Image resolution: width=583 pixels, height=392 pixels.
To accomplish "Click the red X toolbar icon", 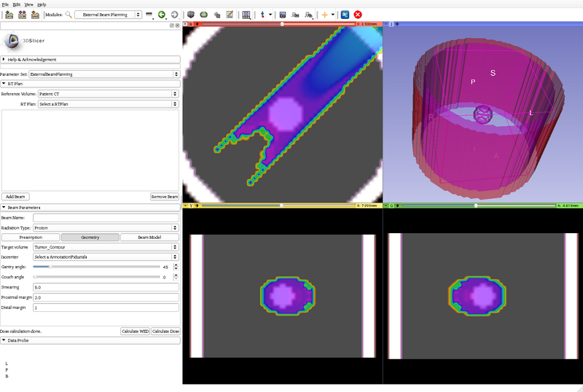I will click(x=358, y=15).
